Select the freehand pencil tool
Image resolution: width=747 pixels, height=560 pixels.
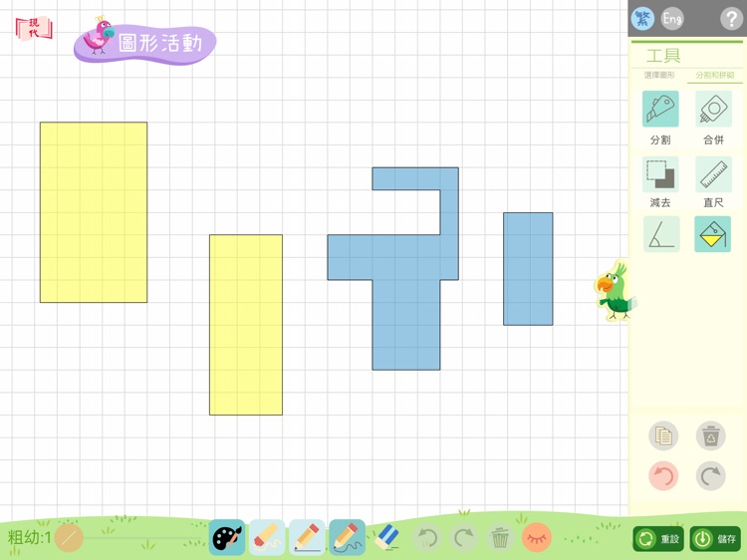348,538
